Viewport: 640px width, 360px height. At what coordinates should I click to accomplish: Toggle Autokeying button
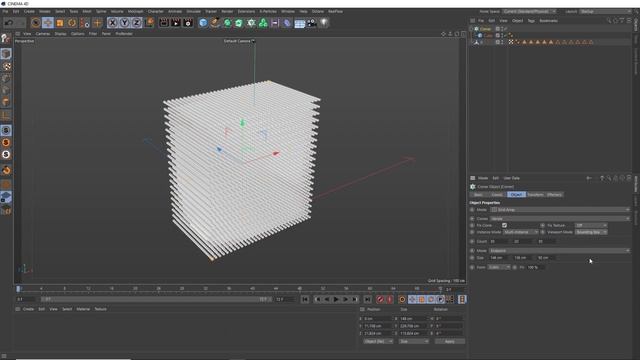390,300
